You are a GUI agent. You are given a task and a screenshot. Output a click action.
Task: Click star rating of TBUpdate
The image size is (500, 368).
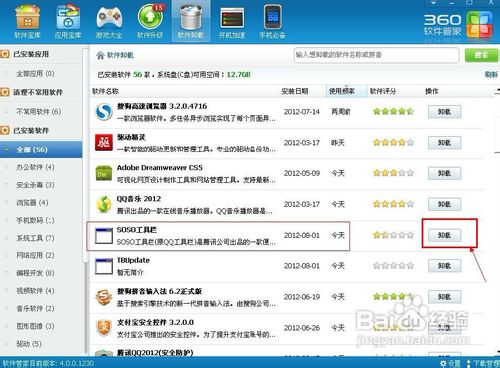394,266
